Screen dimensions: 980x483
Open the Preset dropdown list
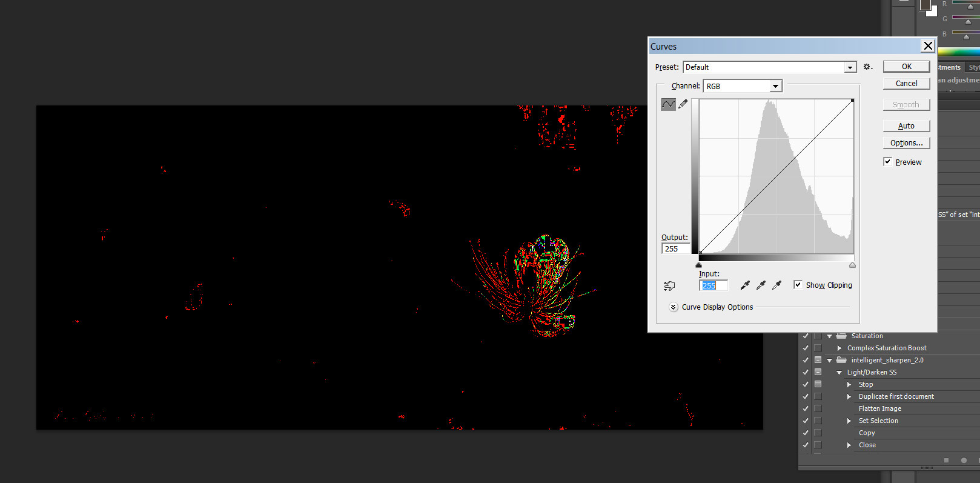pyautogui.click(x=850, y=67)
